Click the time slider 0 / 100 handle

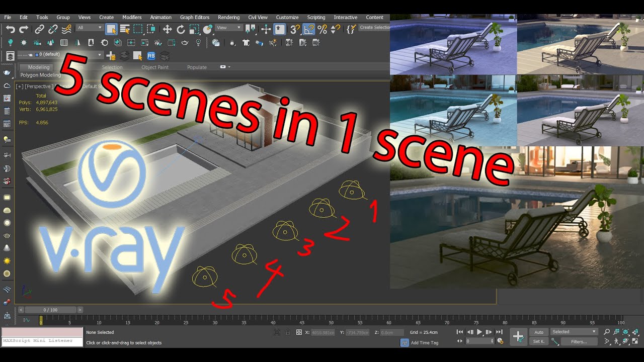50,310
